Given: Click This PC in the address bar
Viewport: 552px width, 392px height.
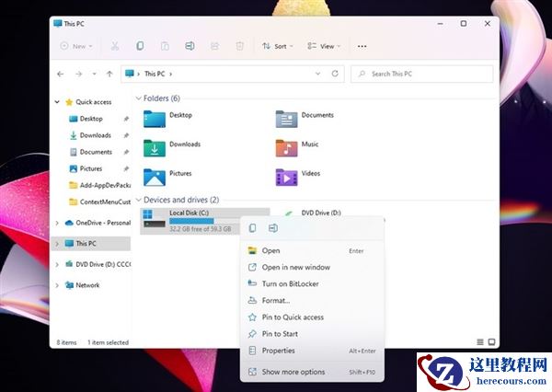Looking at the screenshot, I should 155,74.
